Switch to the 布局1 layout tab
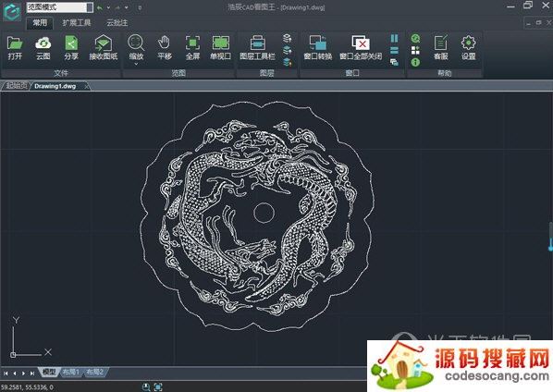The height and width of the screenshot is (392, 553). tap(71, 372)
